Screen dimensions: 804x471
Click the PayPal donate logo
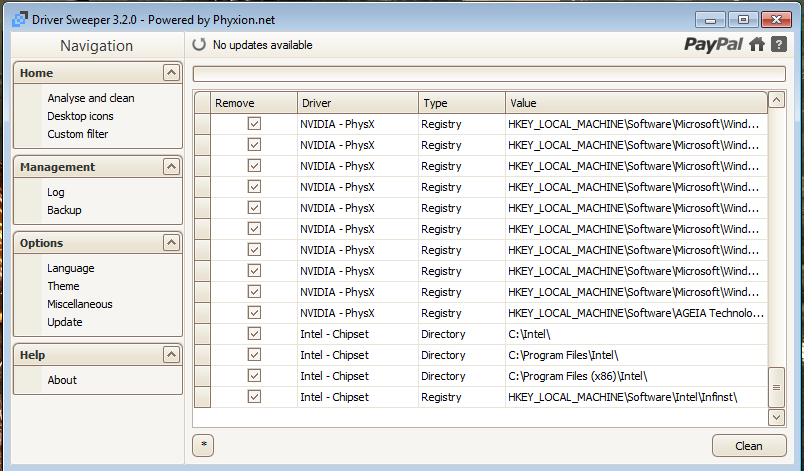[713, 45]
